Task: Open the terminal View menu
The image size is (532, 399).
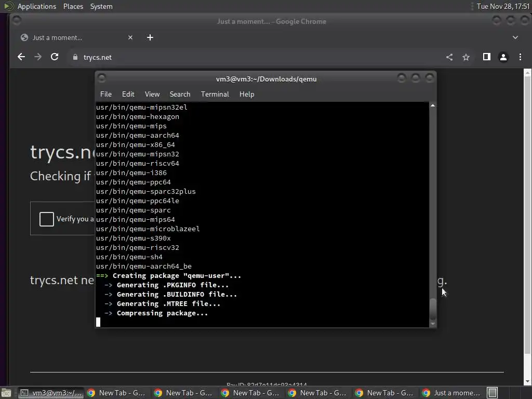Action: [152, 95]
